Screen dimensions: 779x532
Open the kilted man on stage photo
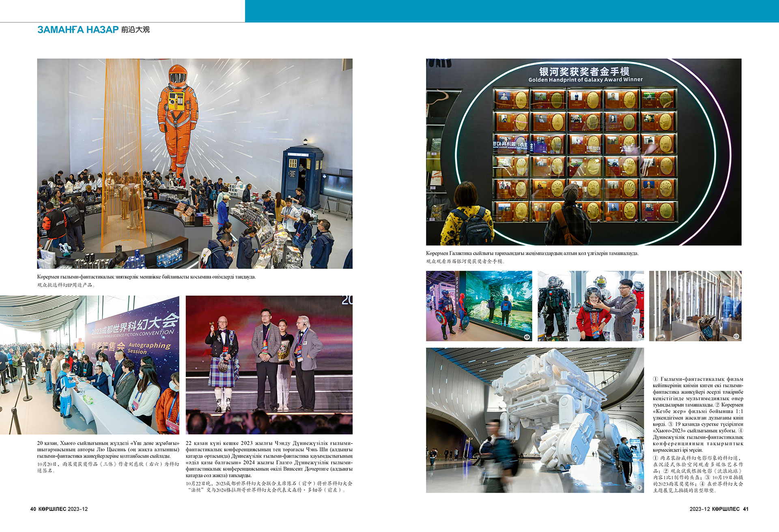[x=269, y=365]
